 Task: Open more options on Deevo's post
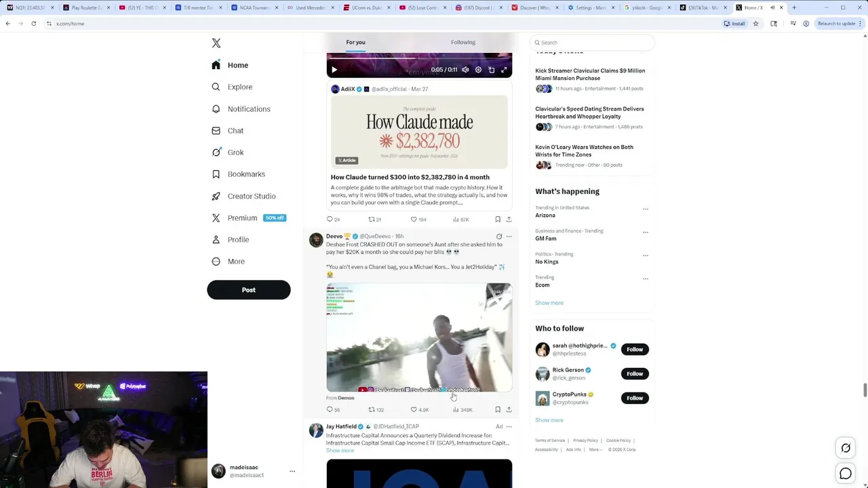[x=509, y=237]
